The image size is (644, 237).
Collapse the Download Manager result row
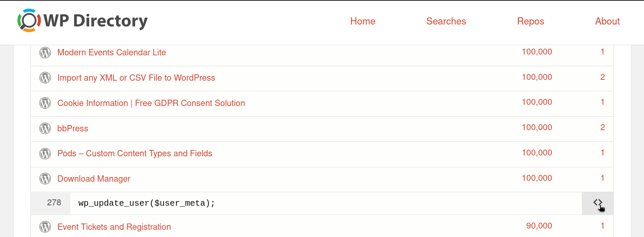(94, 179)
